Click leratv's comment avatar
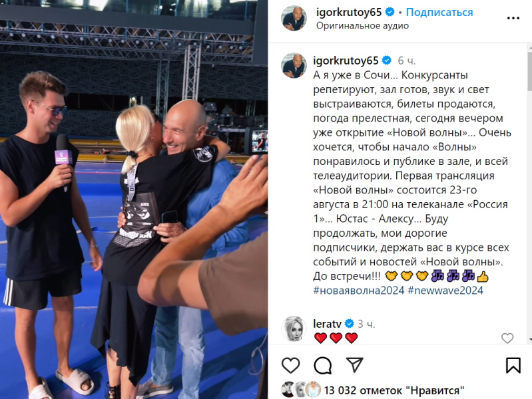532x399 pixels. [x=294, y=329]
